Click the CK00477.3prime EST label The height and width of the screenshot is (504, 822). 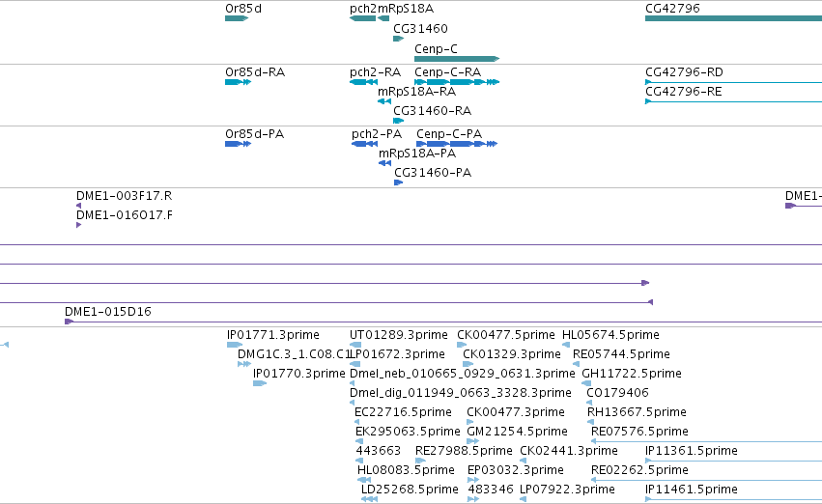516,411
